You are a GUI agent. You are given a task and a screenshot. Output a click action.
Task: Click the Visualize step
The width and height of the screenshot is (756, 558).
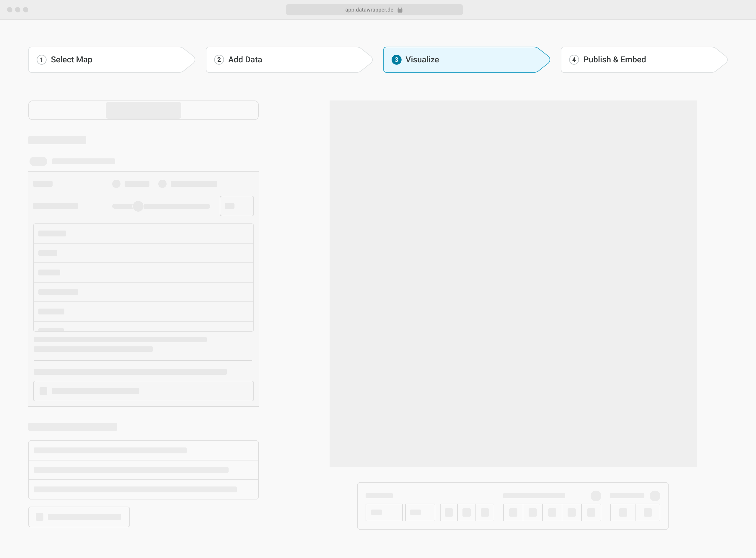[422, 60]
